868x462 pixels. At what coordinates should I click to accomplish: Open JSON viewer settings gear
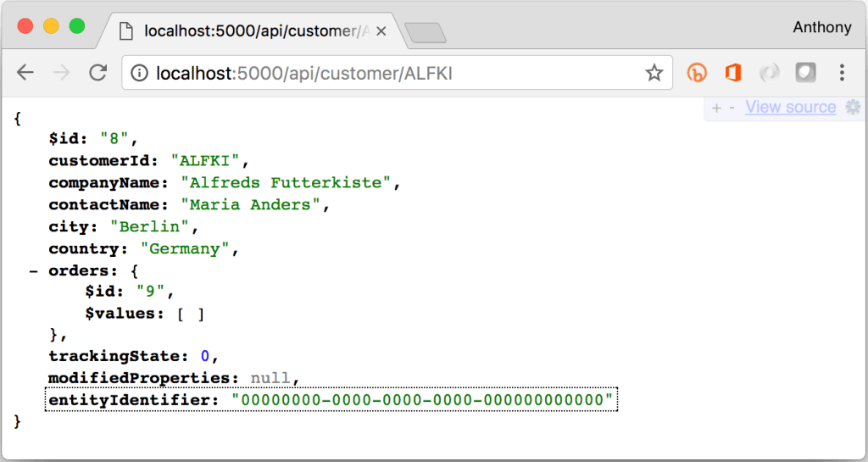853,108
